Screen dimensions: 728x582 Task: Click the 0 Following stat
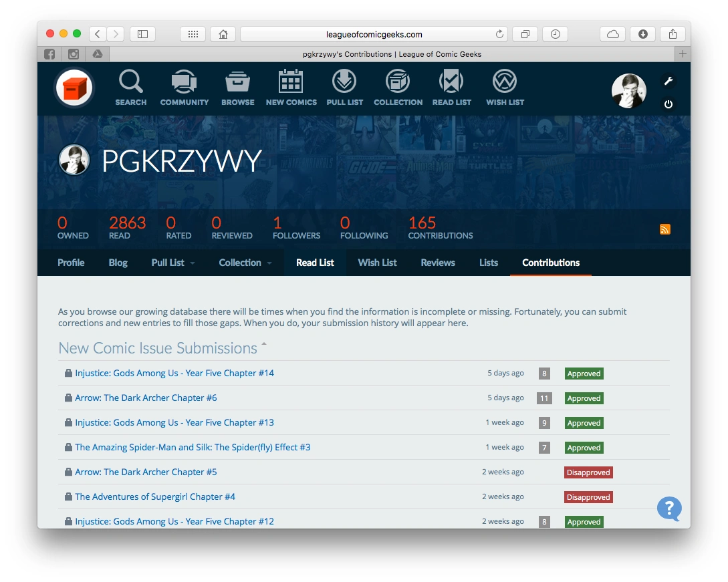coord(364,227)
